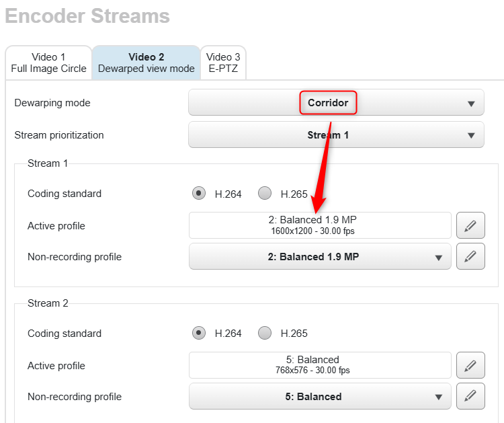The image size is (504, 423).
Task: Edit Stream 1 non-recording profile pencil icon
Action: point(470,256)
